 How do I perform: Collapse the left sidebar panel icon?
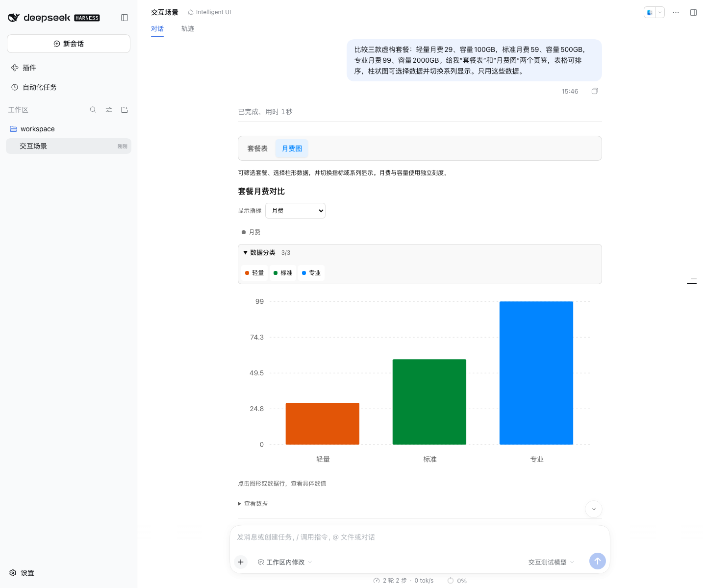click(x=125, y=18)
